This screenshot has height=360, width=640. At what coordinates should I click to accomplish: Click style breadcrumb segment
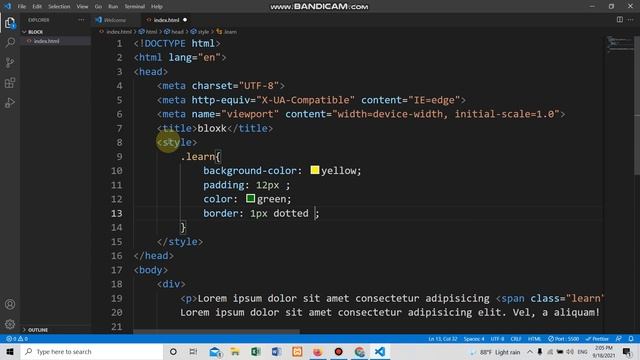tap(203, 32)
